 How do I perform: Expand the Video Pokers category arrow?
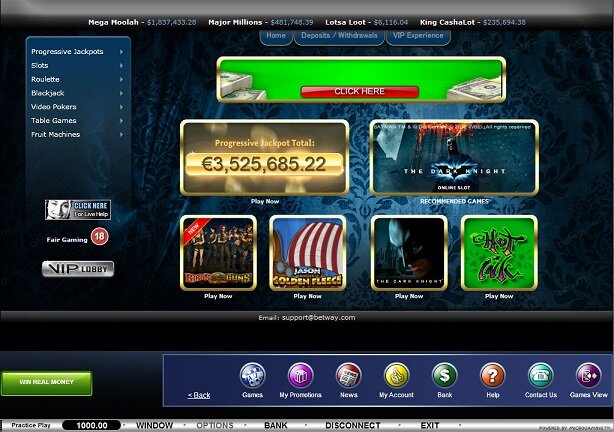coord(121,107)
